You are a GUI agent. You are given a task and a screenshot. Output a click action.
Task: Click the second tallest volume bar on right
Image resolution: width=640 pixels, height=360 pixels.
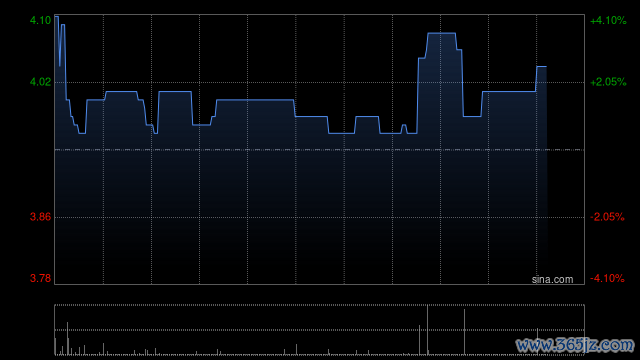click(464, 332)
